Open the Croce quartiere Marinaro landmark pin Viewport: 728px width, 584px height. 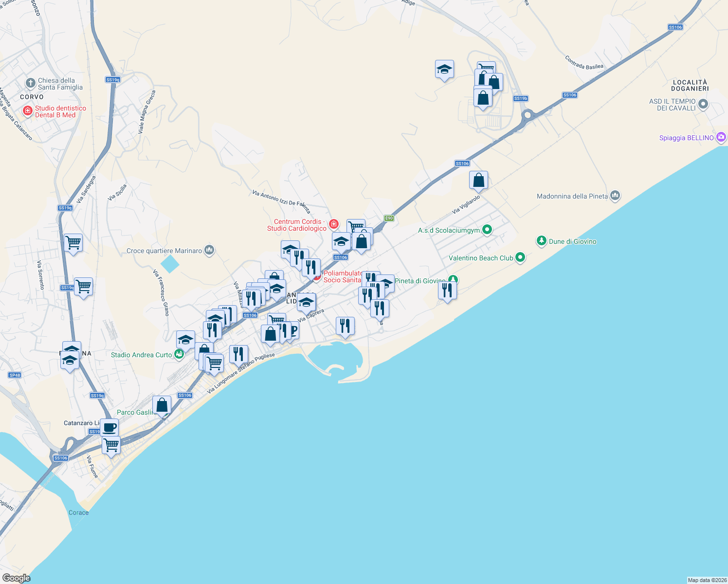point(210,250)
